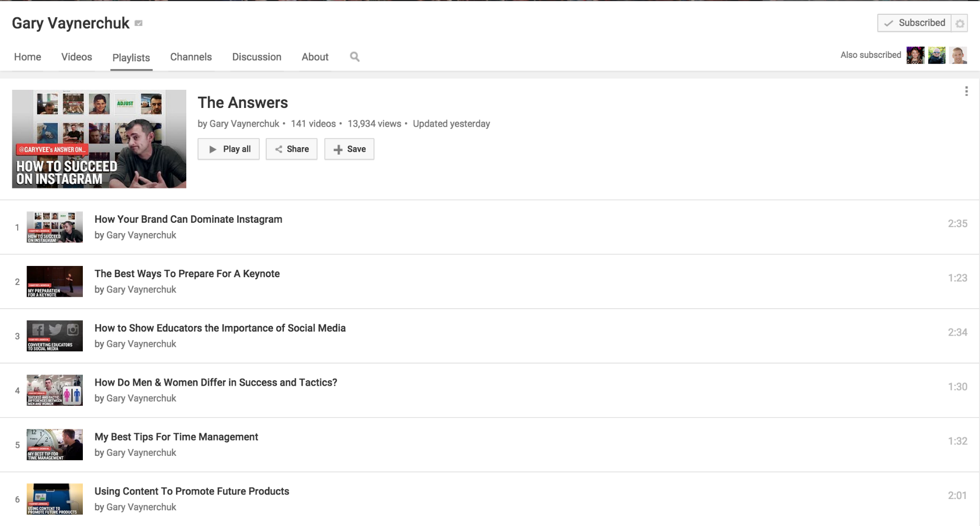Click the Share button
This screenshot has height=526, width=980.
click(x=292, y=149)
